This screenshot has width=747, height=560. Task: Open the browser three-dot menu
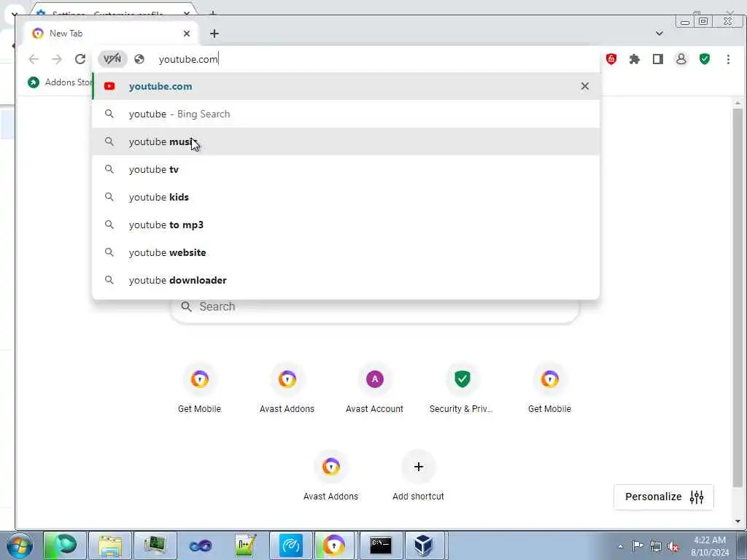click(728, 59)
